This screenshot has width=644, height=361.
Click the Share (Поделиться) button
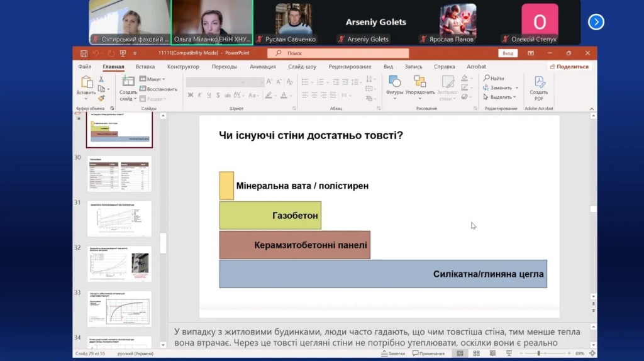569,67
